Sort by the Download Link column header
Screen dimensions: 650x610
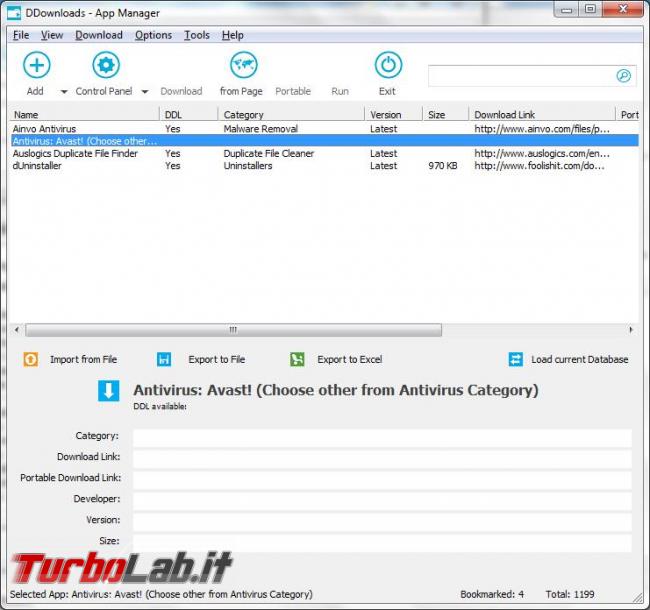pyautogui.click(x=542, y=115)
